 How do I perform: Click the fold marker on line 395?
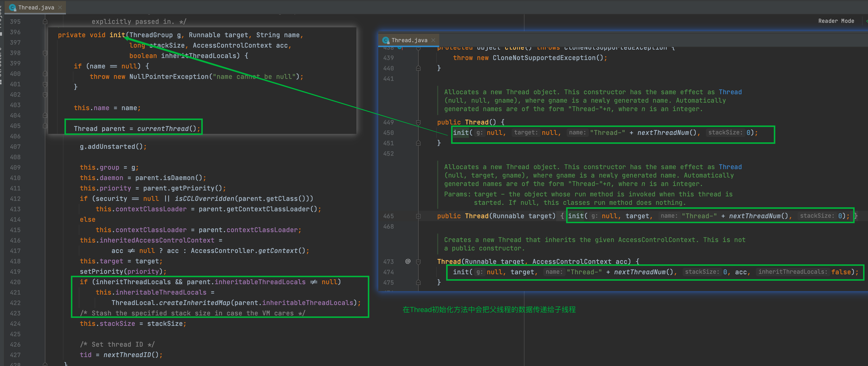coord(45,22)
